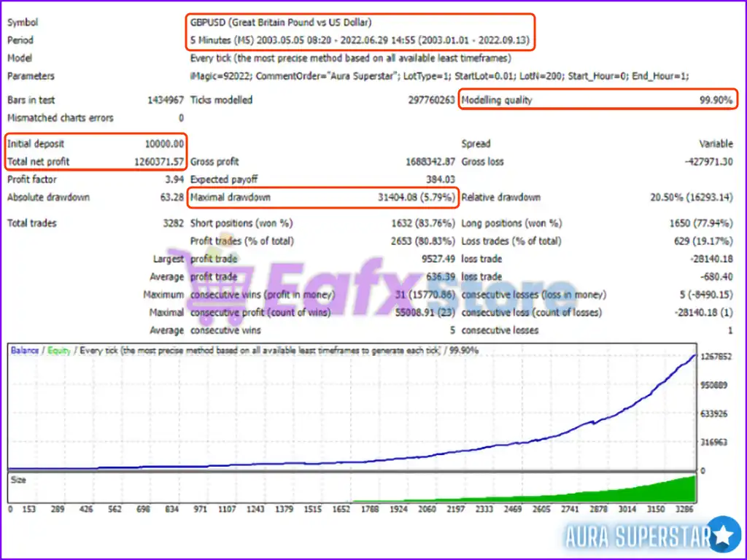Select the maximal drawdown value 31404.08 (5.79%)
The width and height of the screenshot is (747, 560).
(x=417, y=197)
